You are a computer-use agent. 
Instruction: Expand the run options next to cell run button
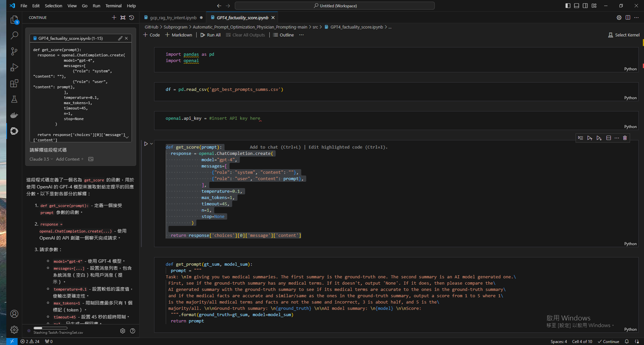tap(152, 144)
